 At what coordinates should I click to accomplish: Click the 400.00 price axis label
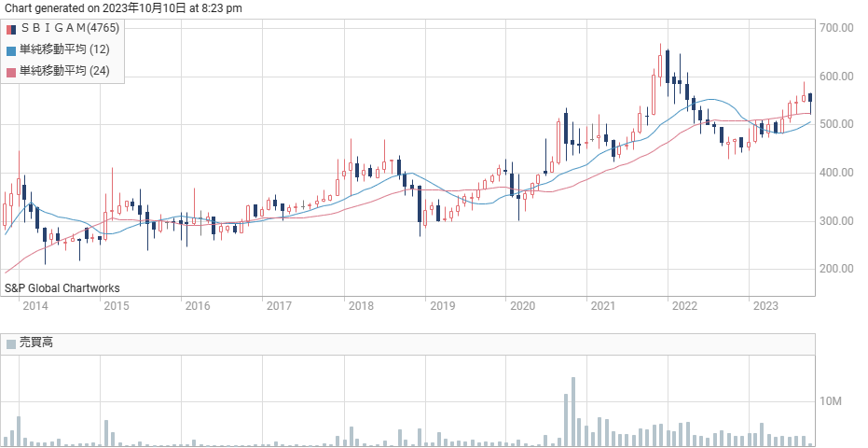coord(836,173)
